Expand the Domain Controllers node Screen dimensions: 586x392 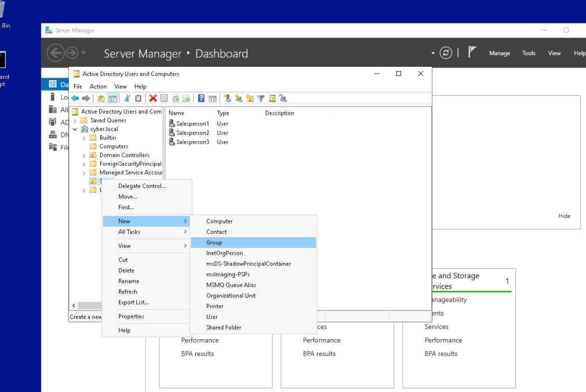click(84, 155)
